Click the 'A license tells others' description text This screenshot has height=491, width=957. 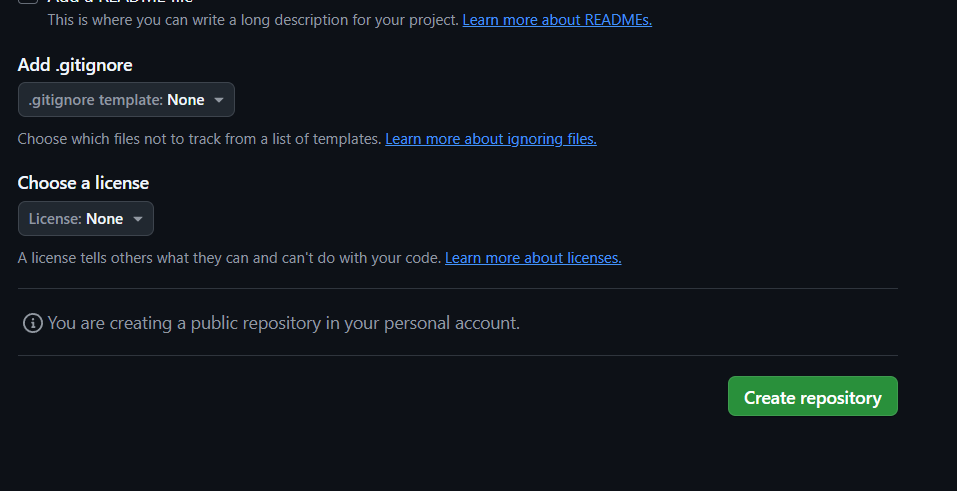pyautogui.click(x=229, y=258)
